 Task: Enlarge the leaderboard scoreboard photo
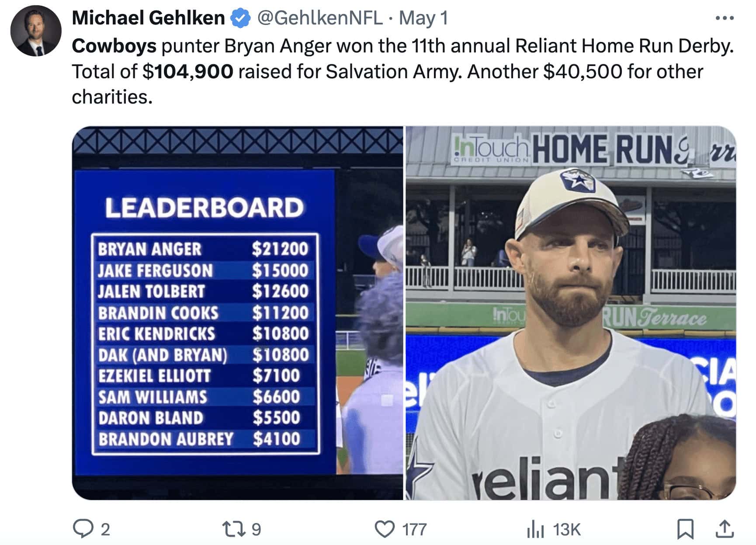238,313
